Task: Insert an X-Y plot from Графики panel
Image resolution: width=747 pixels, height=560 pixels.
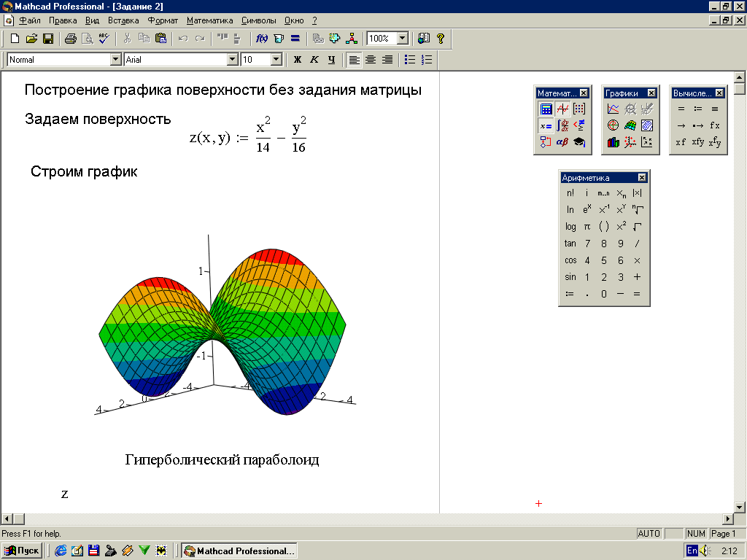Action: (x=613, y=109)
